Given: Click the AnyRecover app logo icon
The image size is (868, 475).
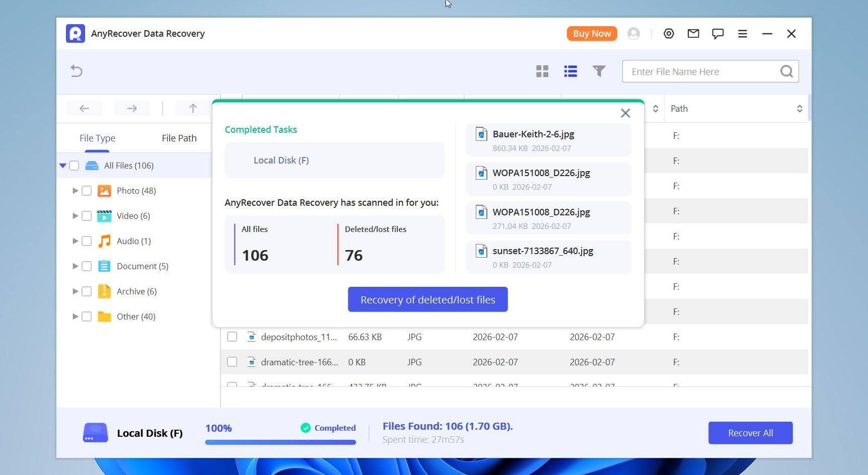Looking at the screenshot, I should [x=76, y=34].
